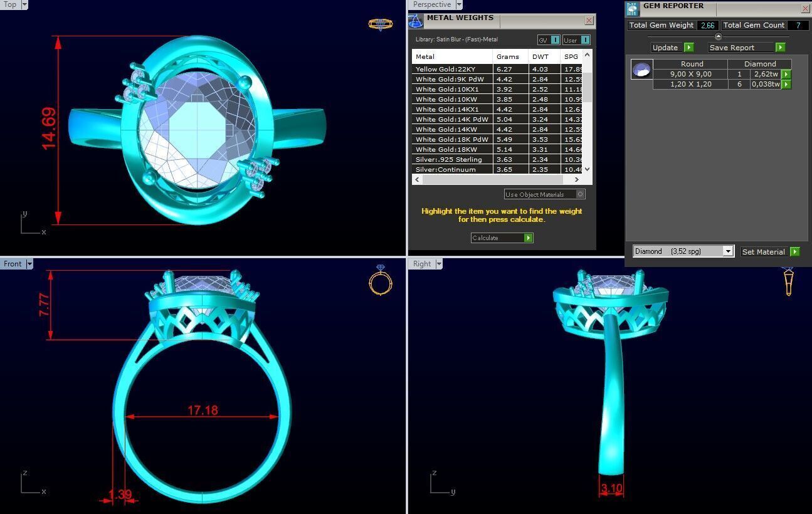The height and width of the screenshot is (514, 812).
Task: Select the Silver:Continuum row
Action: click(497, 169)
